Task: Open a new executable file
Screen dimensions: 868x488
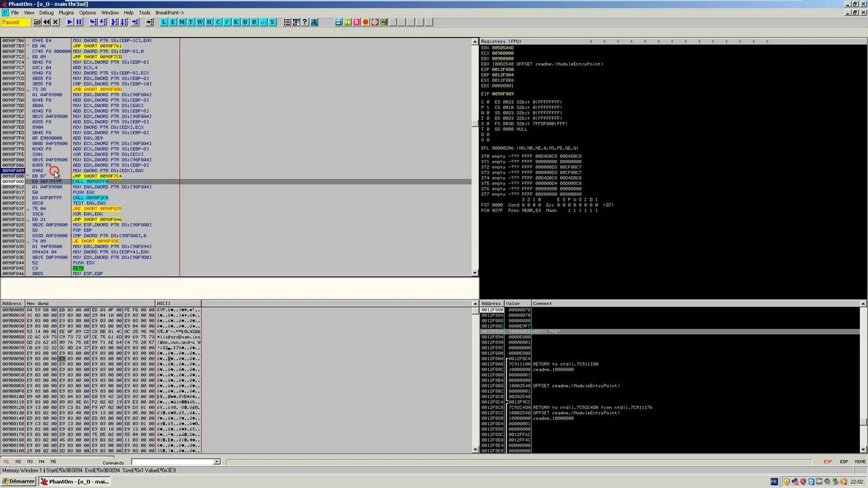Action: coord(37,22)
